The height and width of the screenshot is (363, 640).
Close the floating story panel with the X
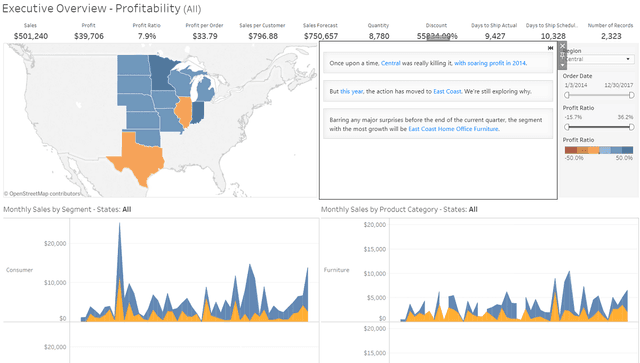click(x=562, y=46)
